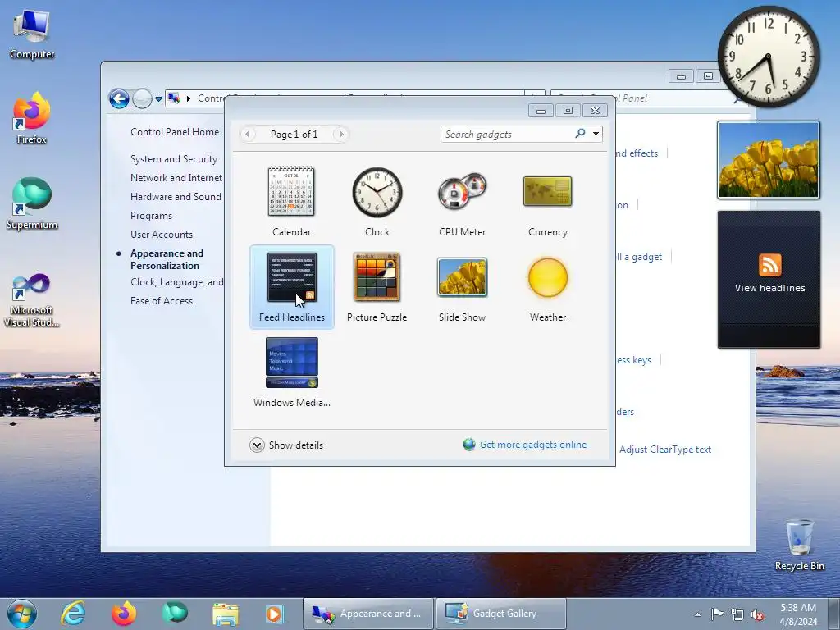The height and width of the screenshot is (630, 840).
Task: Click the desktop analog clock gadget
Action: pyautogui.click(x=769, y=57)
